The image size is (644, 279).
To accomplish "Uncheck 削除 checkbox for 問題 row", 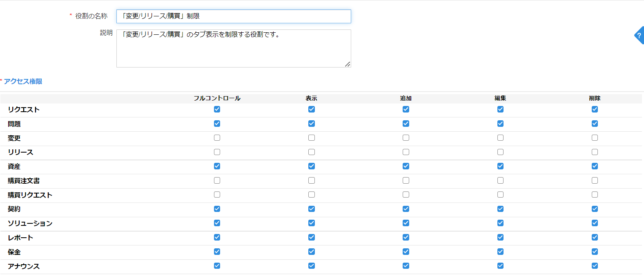I will coord(595,124).
